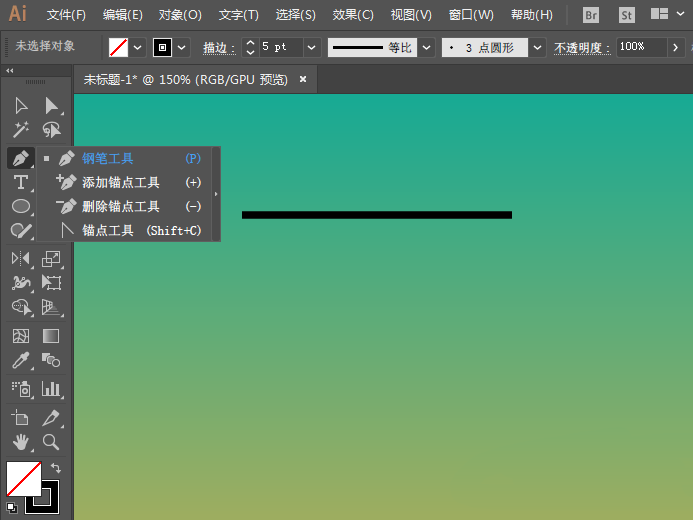Expand the stroke weight dropdown
Screen dimensions: 693x520
click(312, 47)
